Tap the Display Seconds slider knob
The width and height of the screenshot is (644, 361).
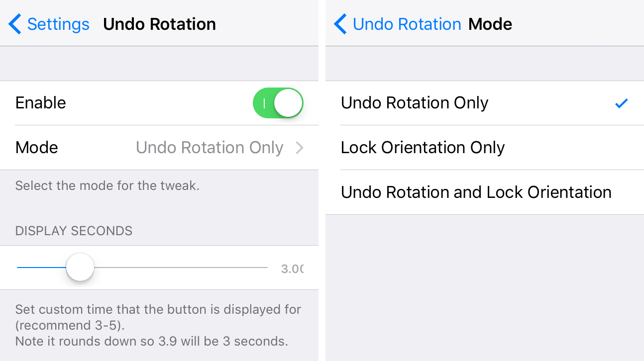point(80,267)
